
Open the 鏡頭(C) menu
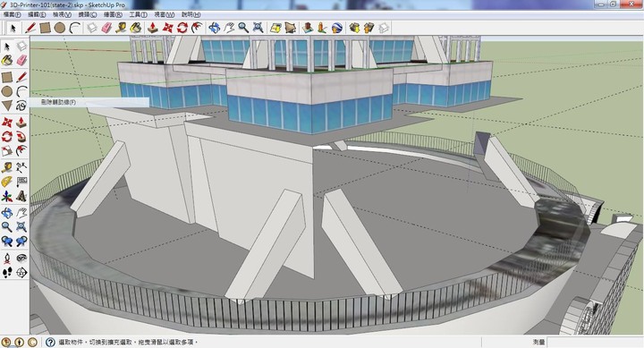tap(88, 14)
